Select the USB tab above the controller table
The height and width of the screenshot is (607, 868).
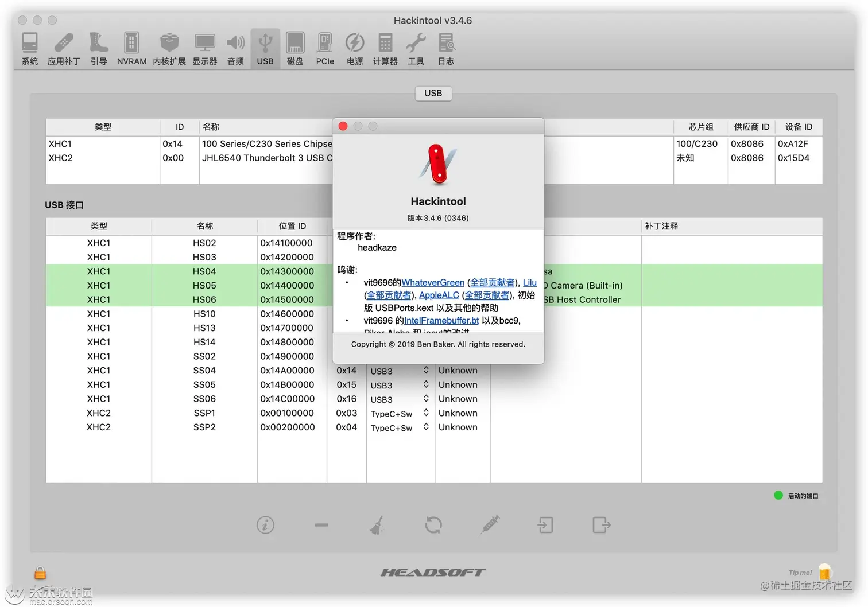[433, 93]
